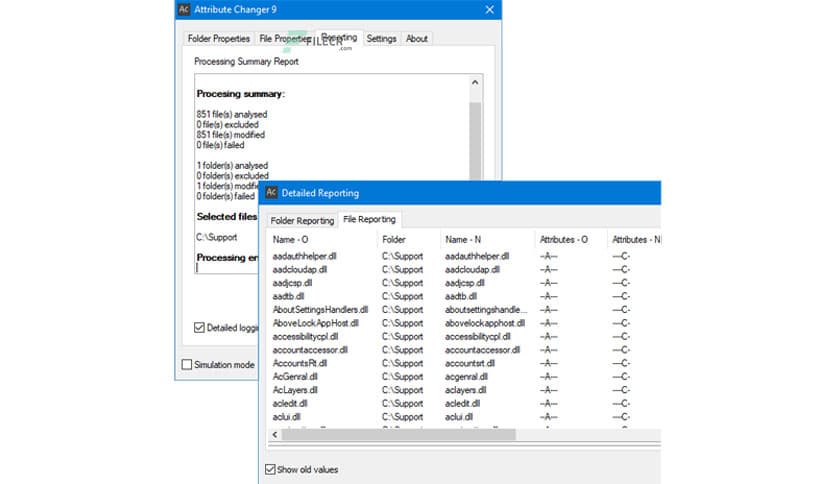Select the File Reporting tab

click(369, 219)
